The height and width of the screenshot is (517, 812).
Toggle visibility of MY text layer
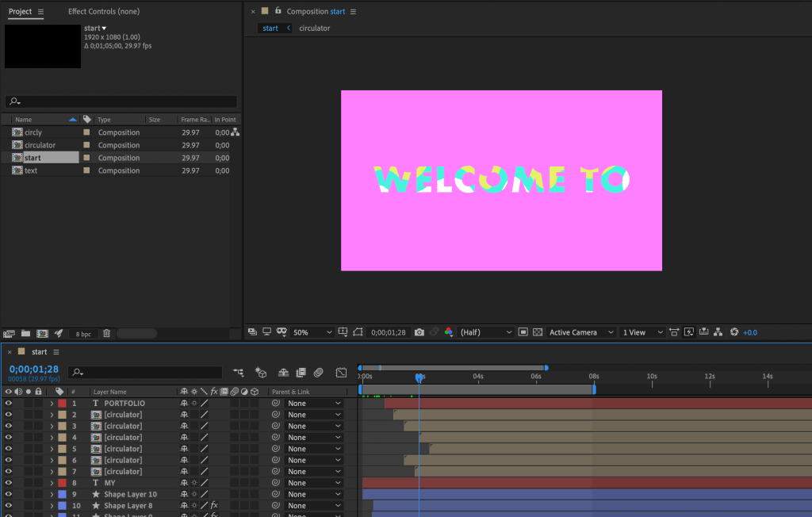pyautogui.click(x=9, y=483)
